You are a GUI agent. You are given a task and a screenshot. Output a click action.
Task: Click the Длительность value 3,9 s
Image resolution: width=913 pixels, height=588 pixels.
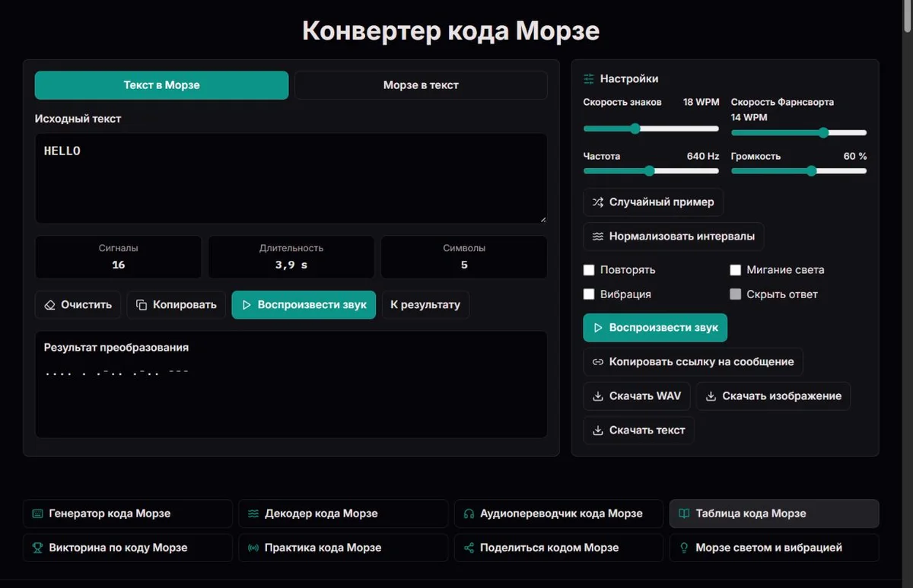pyautogui.click(x=291, y=265)
